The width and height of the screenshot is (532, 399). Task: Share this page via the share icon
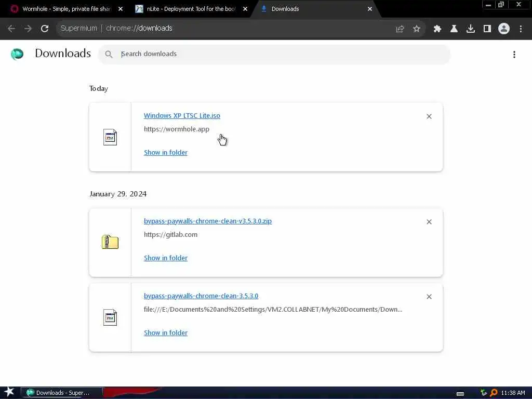[400, 29]
